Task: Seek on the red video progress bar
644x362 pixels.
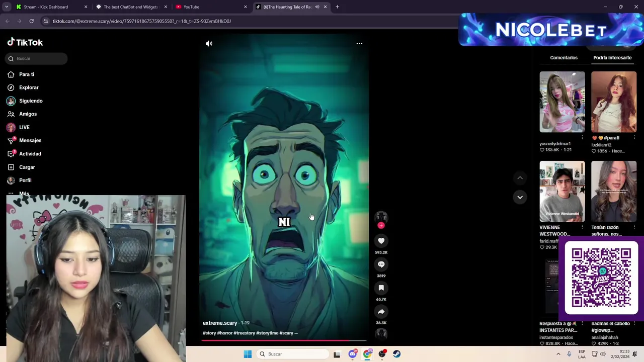Action: click(x=284, y=340)
